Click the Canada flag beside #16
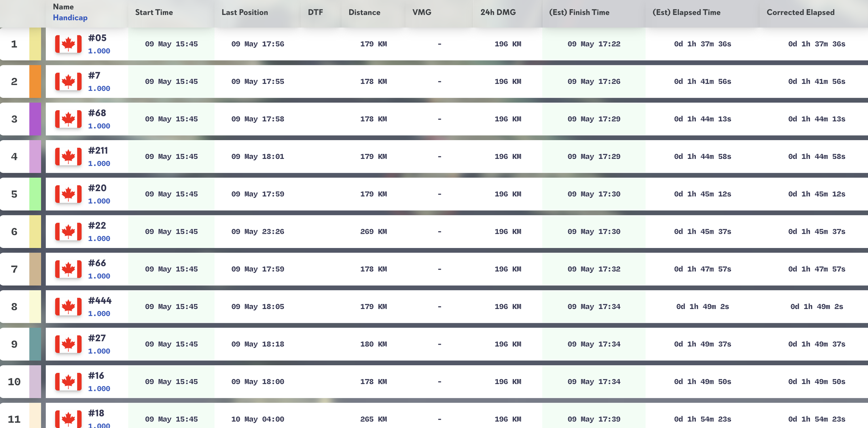868x428 pixels. click(68, 382)
